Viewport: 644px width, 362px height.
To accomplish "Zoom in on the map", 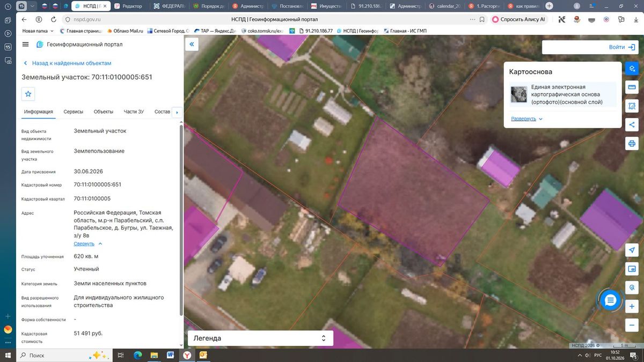I will click(632, 306).
